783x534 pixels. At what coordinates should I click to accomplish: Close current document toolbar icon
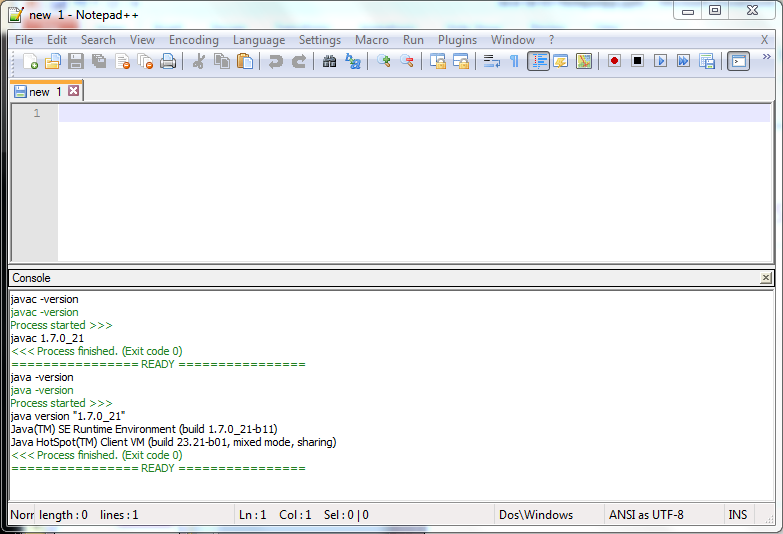tap(122, 61)
